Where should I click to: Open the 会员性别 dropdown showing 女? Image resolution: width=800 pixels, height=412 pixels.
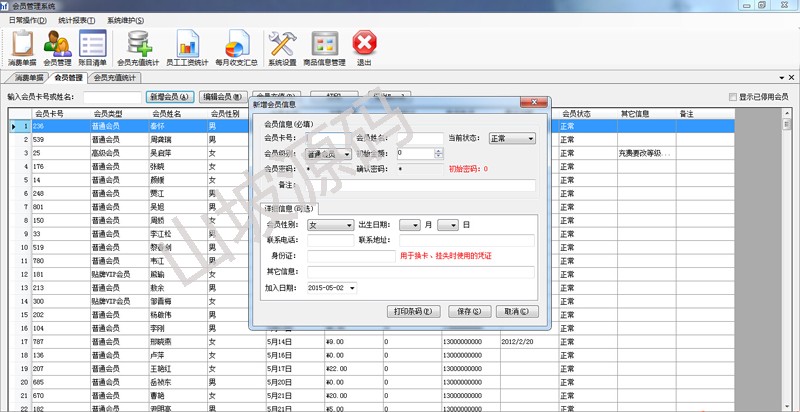(x=331, y=225)
